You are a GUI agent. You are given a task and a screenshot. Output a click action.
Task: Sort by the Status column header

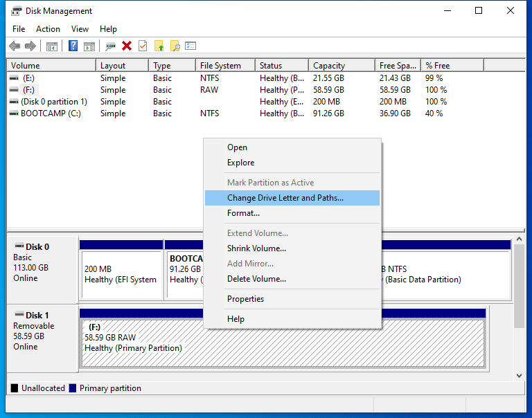pyautogui.click(x=282, y=66)
